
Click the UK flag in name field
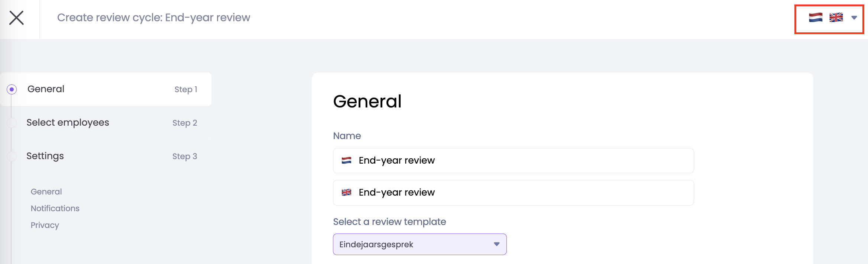(346, 192)
